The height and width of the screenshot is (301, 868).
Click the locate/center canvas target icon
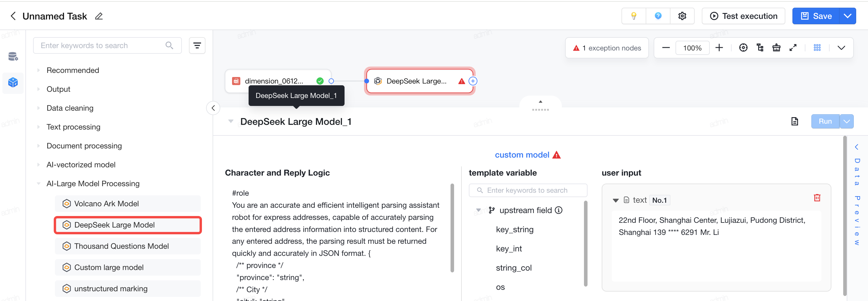point(743,48)
